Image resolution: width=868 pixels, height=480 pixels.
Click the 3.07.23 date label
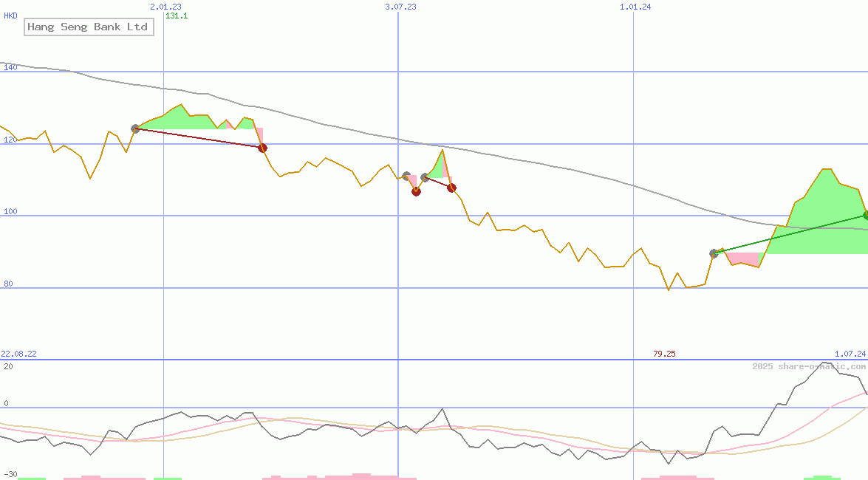click(x=401, y=7)
